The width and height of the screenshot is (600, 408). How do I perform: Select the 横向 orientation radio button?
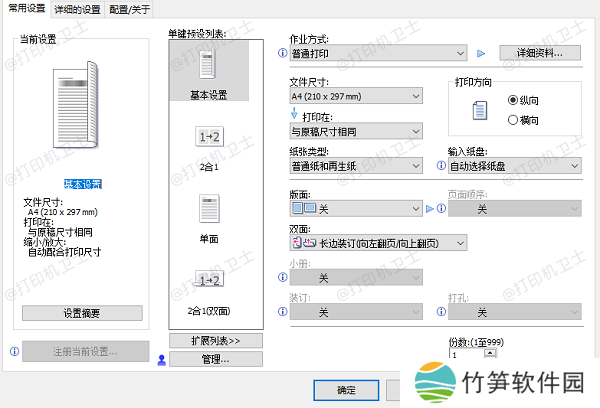[513, 120]
